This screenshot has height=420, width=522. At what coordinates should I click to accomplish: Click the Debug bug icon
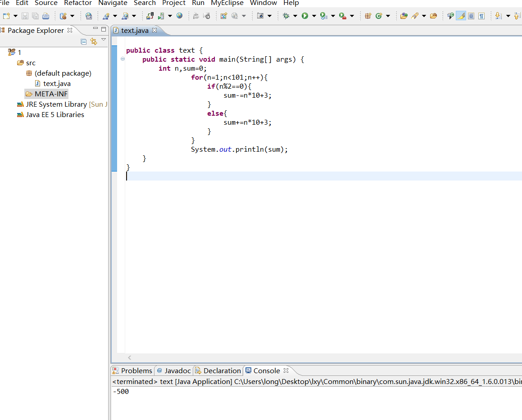point(286,16)
